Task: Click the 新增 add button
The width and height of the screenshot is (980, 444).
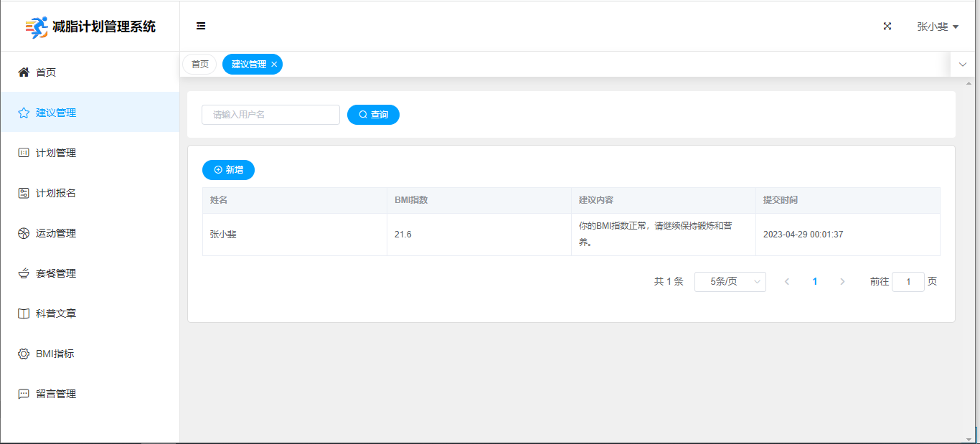Action: pos(228,170)
